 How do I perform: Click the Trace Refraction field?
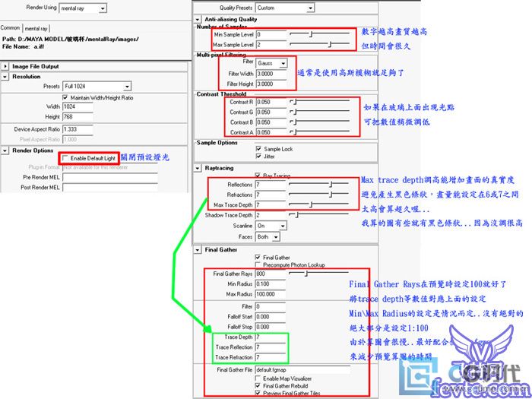point(271,358)
